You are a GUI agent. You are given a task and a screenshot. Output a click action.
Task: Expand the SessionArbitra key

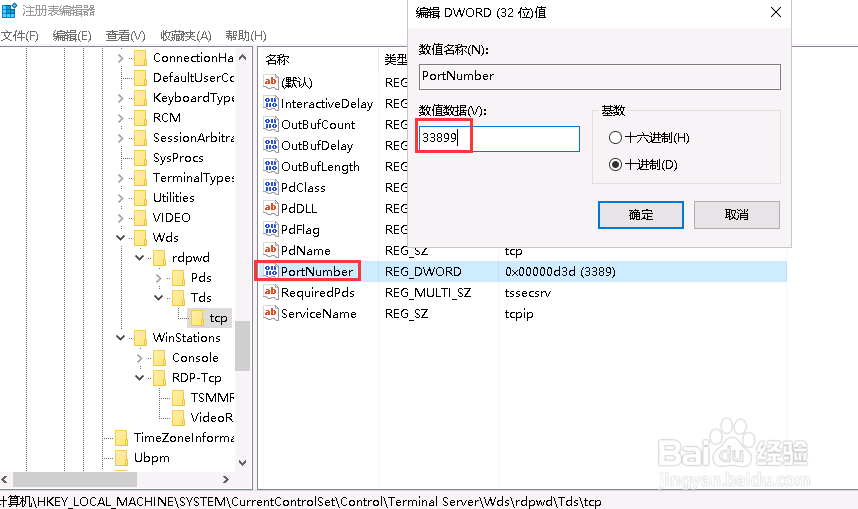120,138
